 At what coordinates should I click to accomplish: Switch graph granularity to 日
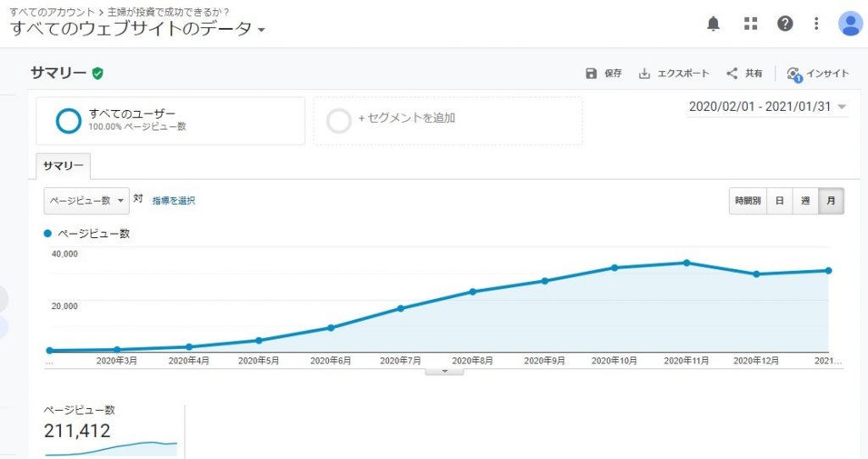coord(780,201)
